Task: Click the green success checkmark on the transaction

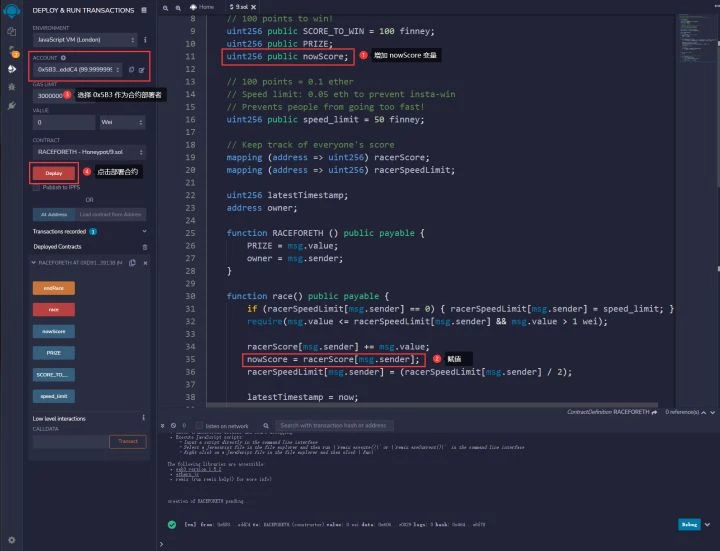Action: (x=172, y=524)
